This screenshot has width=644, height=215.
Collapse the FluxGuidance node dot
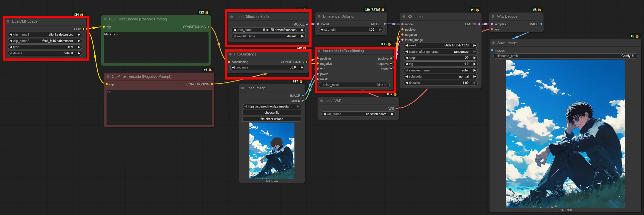[230, 54]
